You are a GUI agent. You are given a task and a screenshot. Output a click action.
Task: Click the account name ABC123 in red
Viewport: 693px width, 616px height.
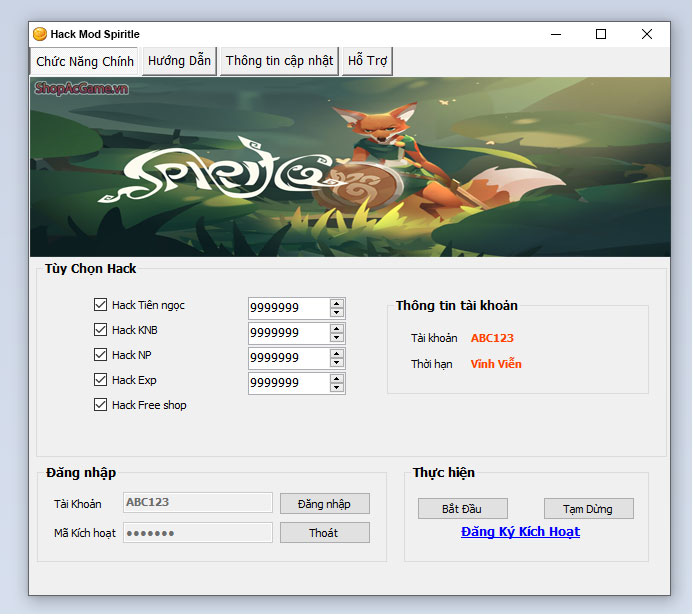[492, 338]
